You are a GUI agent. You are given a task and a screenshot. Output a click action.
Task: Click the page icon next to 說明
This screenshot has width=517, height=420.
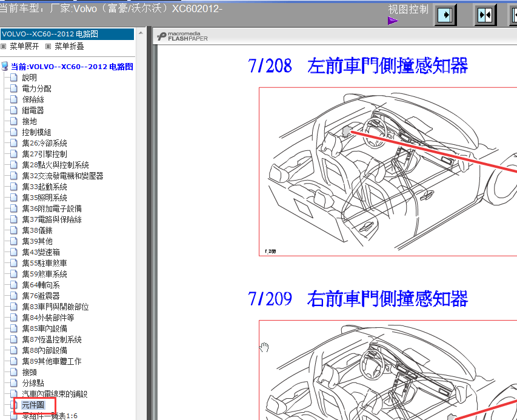13,78
